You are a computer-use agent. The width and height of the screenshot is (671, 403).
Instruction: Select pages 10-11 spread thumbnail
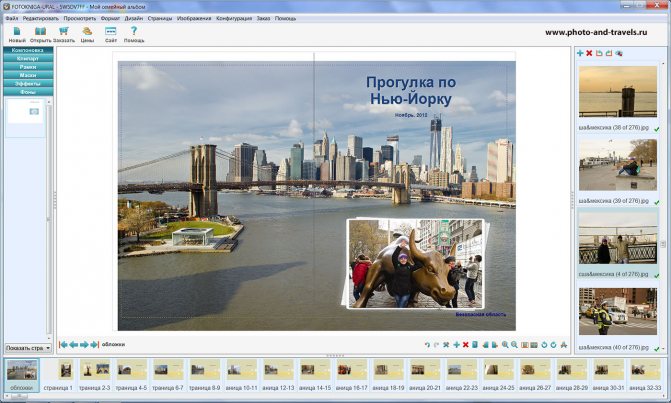242,375
